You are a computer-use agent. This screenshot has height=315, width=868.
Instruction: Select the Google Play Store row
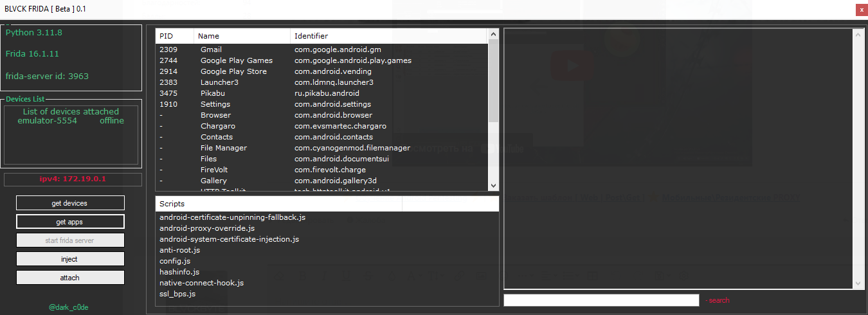(x=321, y=71)
